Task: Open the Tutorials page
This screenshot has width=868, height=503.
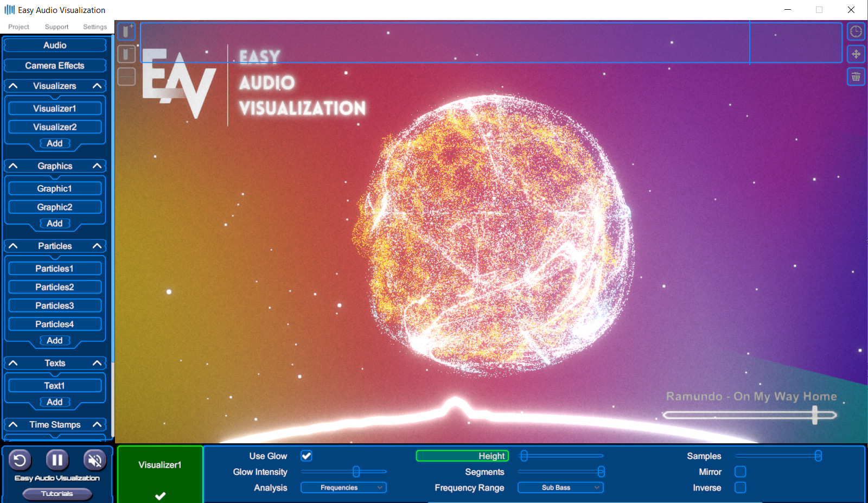Action: pos(56,494)
